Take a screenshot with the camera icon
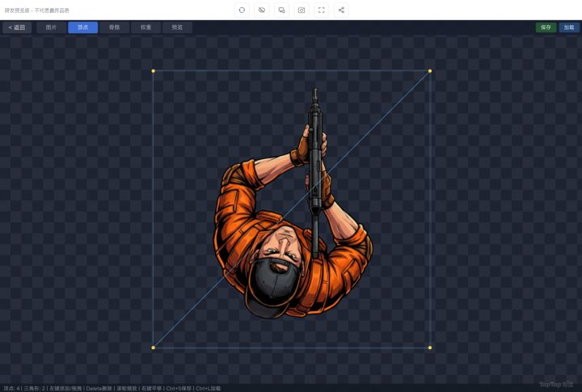Image resolution: width=582 pixels, height=392 pixels. click(302, 10)
